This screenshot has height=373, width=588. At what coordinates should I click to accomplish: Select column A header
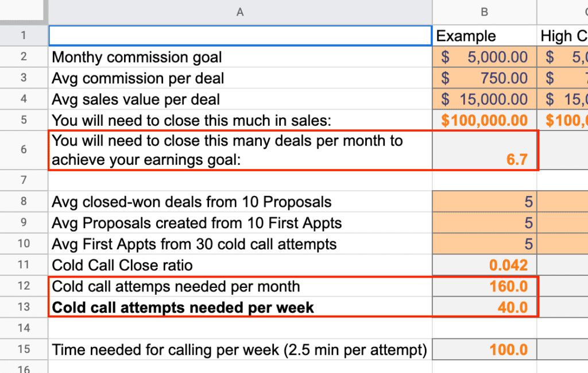coord(240,12)
